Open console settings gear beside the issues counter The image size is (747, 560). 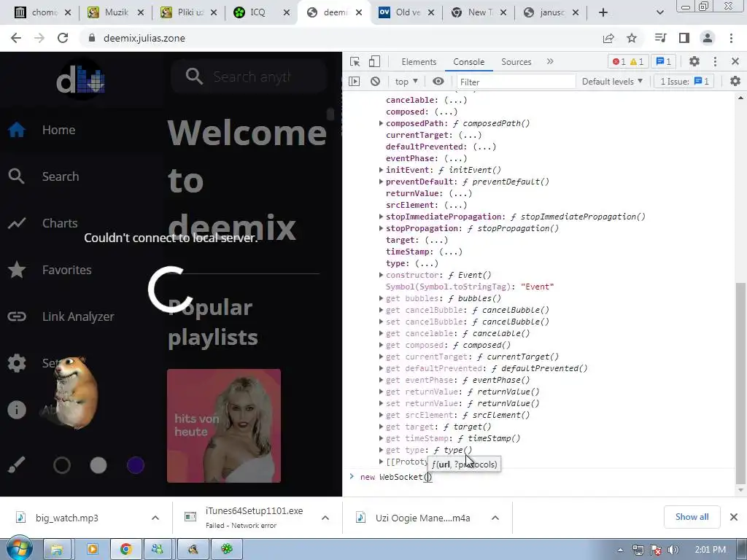tap(735, 82)
